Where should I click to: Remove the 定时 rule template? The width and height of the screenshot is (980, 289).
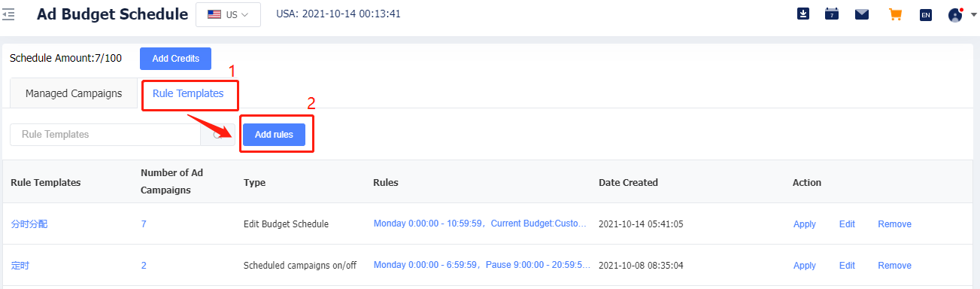(x=894, y=266)
